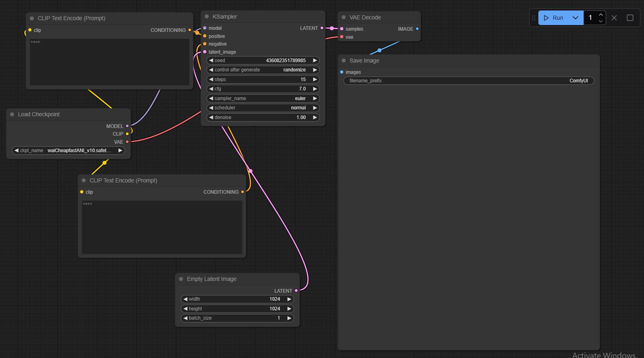
Task: Click top CLIP Text Encode CONDITIONING output socket
Action: [x=190, y=30]
